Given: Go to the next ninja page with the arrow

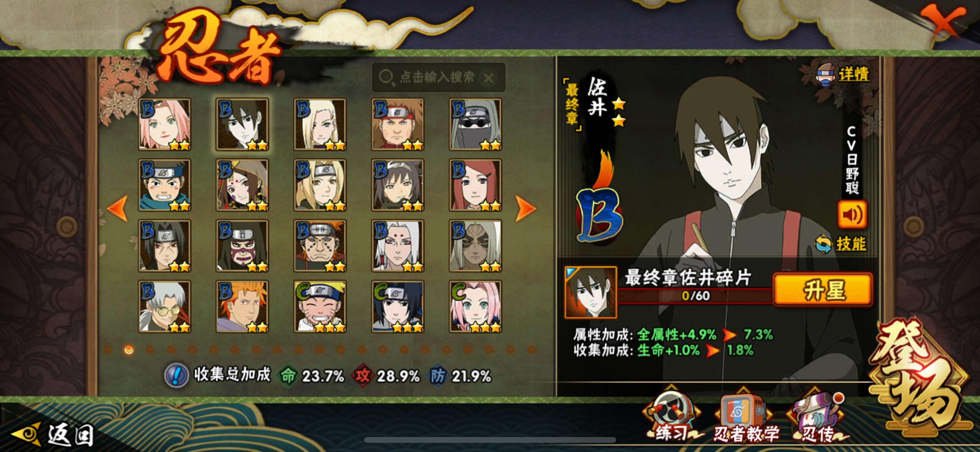Looking at the screenshot, I should click(525, 209).
